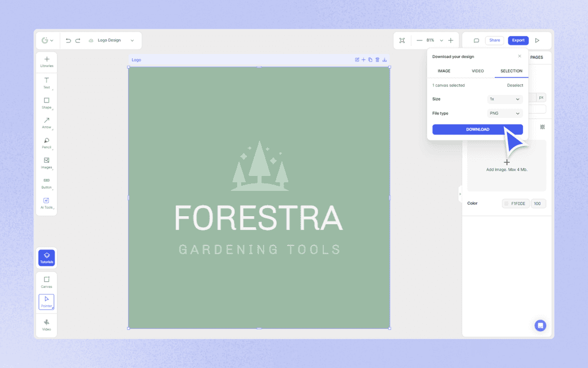Click Deselect in the download panel
The height and width of the screenshot is (368, 588).
[x=514, y=85]
